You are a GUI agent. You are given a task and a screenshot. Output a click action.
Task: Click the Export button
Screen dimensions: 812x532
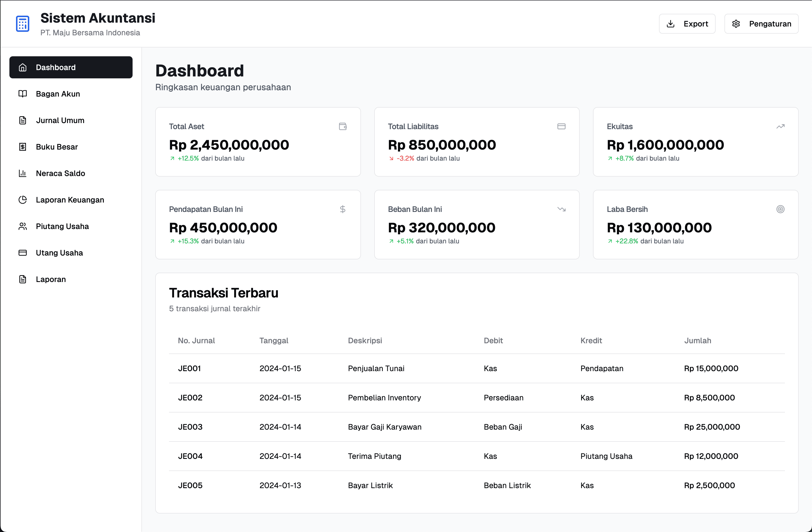coord(687,24)
